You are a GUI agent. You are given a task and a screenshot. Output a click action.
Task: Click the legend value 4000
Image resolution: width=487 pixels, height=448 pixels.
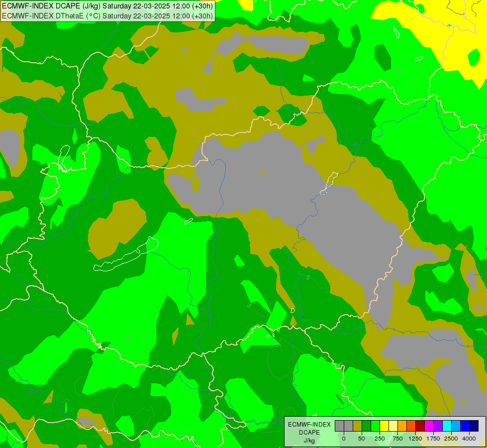469,439
